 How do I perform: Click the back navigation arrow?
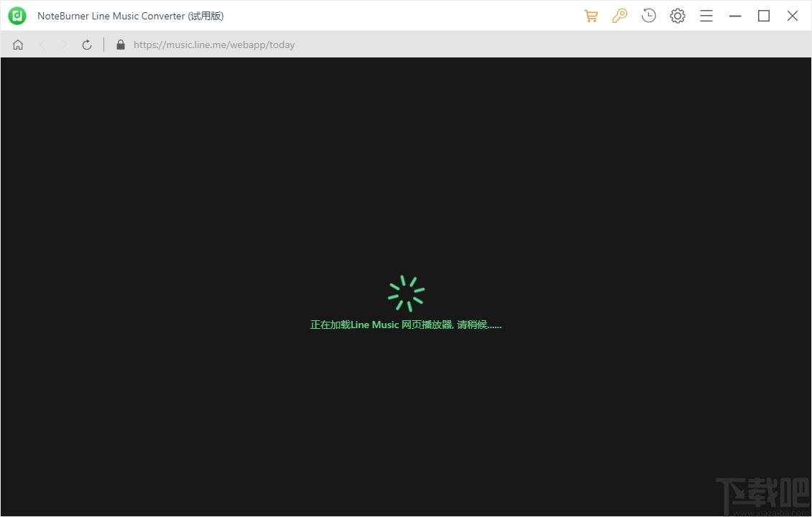(42, 44)
